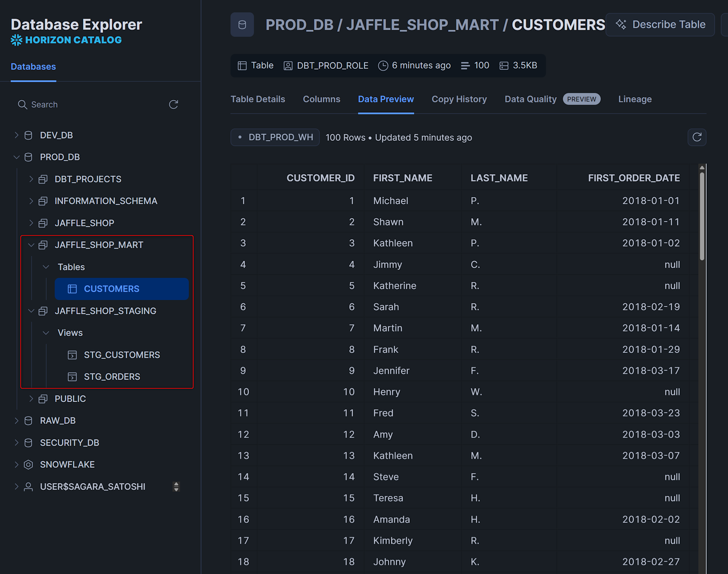
Task: Expand the RAW_DB database
Action: pos(16,420)
